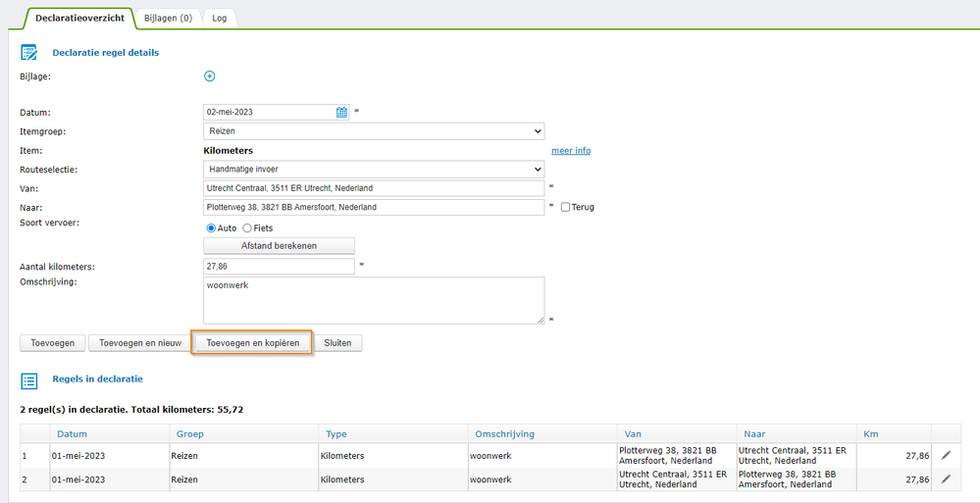Image resolution: width=980 pixels, height=503 pixels.
Task: Open the Itemgroep dropdown showing Reizen
Action: coord(374,131)
